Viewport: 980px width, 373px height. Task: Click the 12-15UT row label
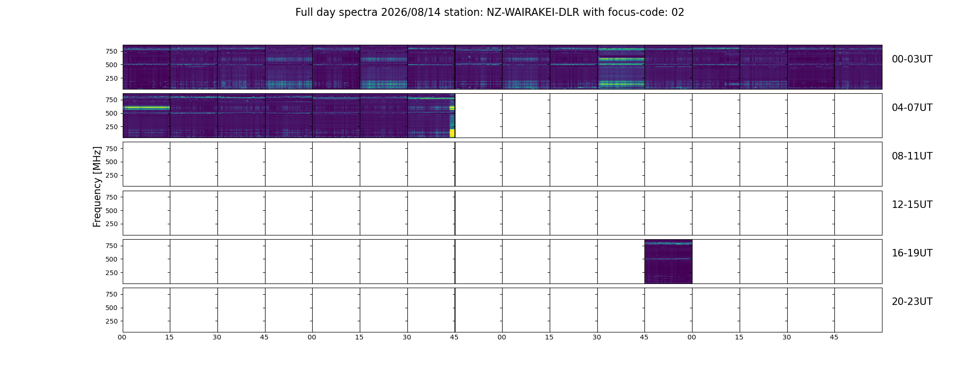[912, 205]
